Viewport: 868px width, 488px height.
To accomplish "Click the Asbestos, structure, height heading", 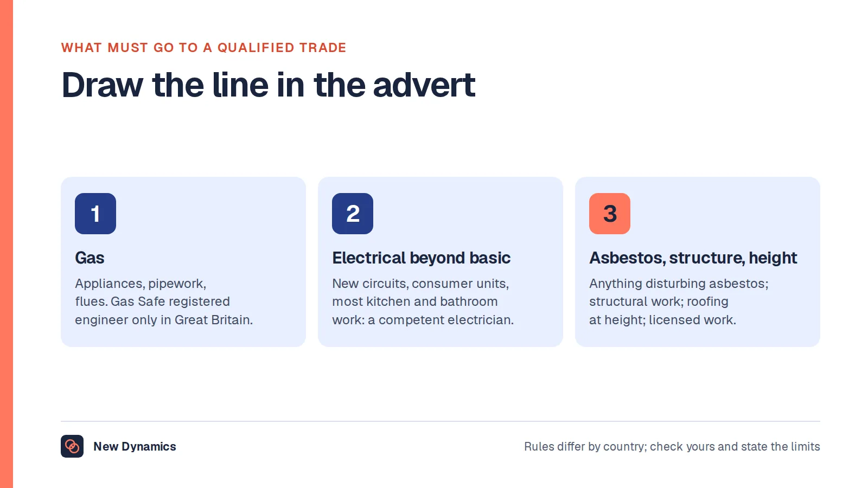I will click(x=693, y=258).
